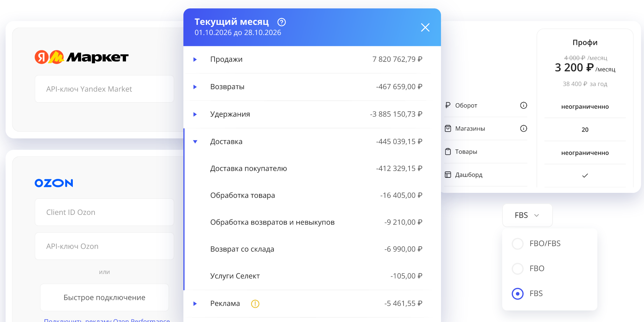The height and width of the screenshot is (322, 644).
Task: Click the clipboard icon beside Товары
Action: pyautogui.click(x=448, y=152)
